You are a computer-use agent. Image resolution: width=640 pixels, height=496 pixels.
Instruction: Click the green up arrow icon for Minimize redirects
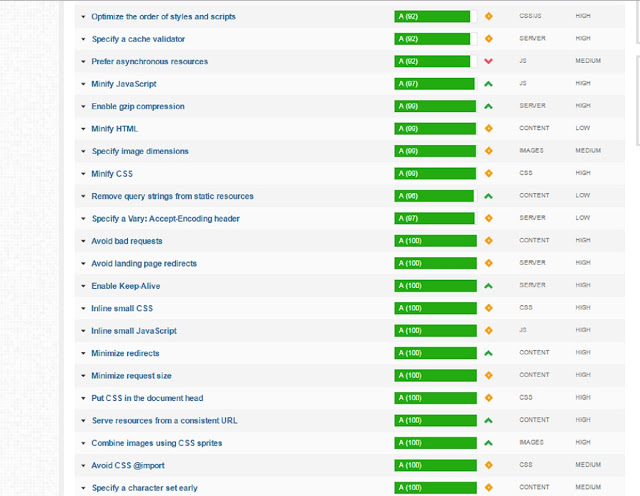click(x=488, y=354)
